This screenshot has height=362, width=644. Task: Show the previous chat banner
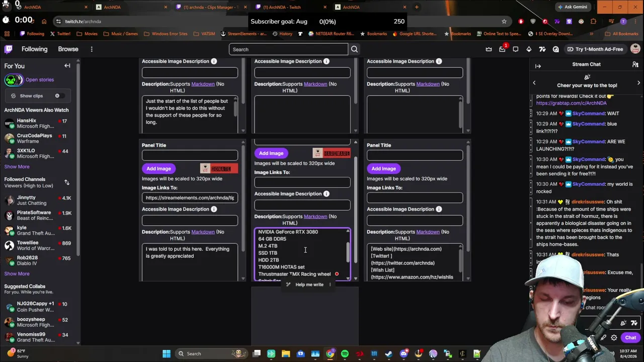534,83
